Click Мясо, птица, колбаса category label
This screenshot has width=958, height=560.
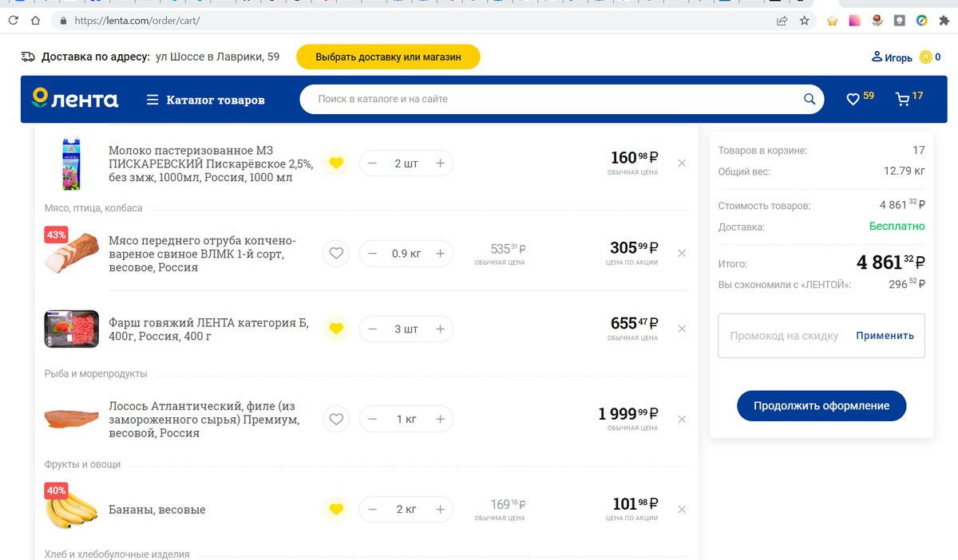(93, 208)
